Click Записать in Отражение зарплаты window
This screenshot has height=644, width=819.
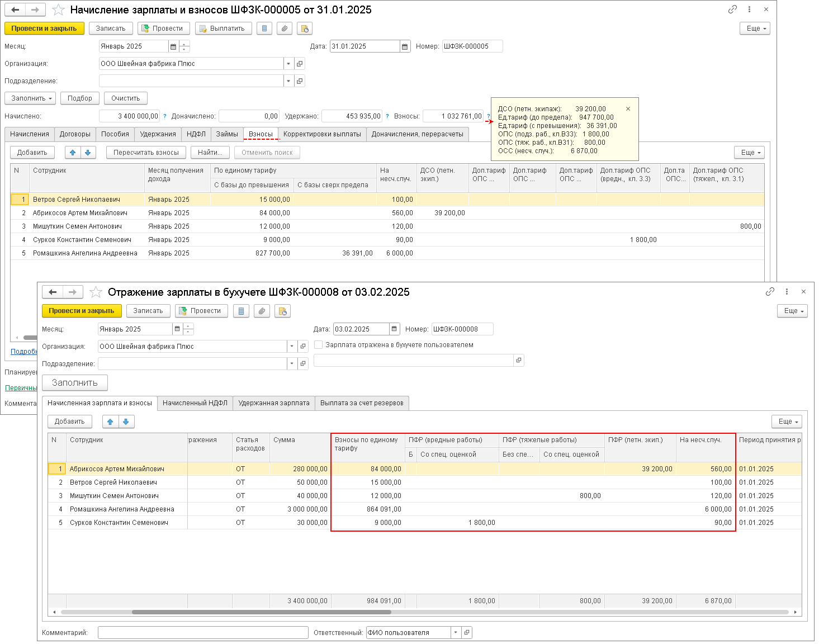coord(148,311)
